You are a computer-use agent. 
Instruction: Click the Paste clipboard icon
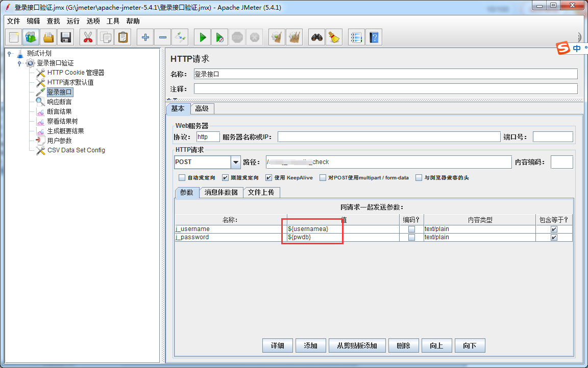coord(122,37)
